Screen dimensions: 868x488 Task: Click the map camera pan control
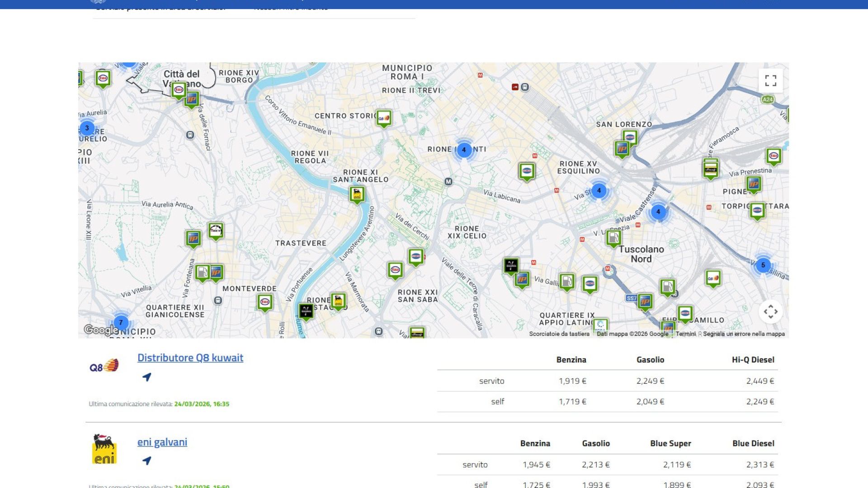pyautogui.click(x=770, y=311)
